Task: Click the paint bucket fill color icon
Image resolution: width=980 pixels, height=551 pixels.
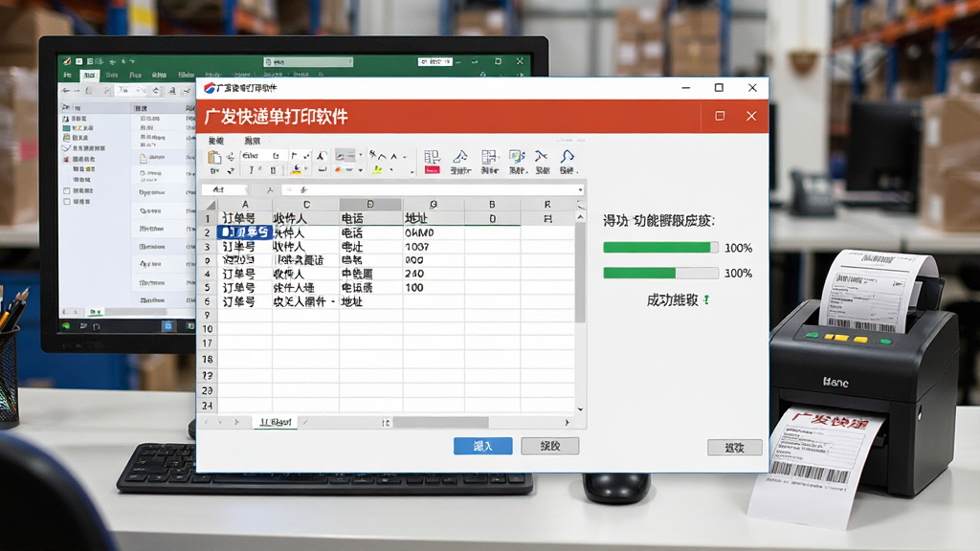Action: [x=298, y=169]
